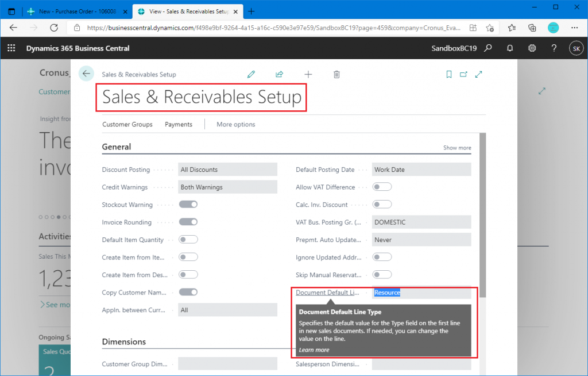
Task: Toggle Ignore Updated Addresses switch
Action: (382, 257)
